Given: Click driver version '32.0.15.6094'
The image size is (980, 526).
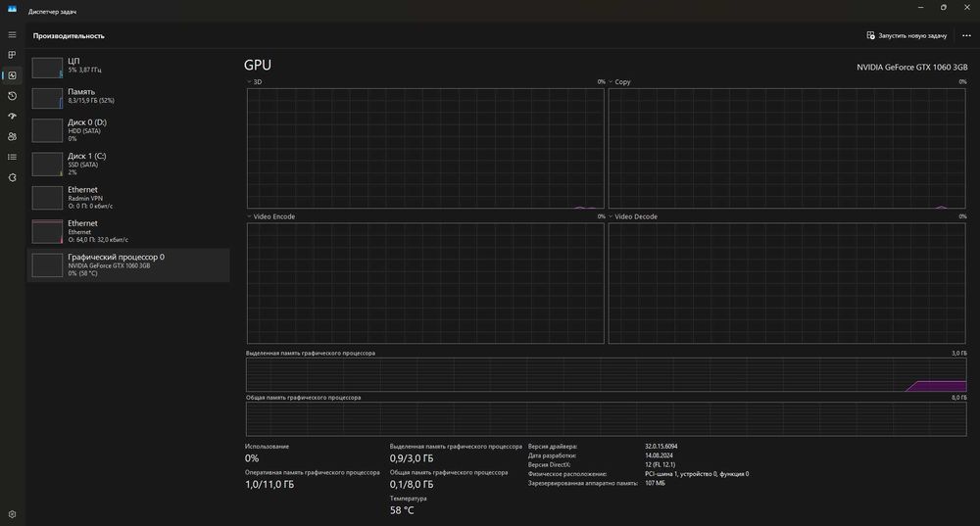Looking at the screenshot, I should point(661,447).
